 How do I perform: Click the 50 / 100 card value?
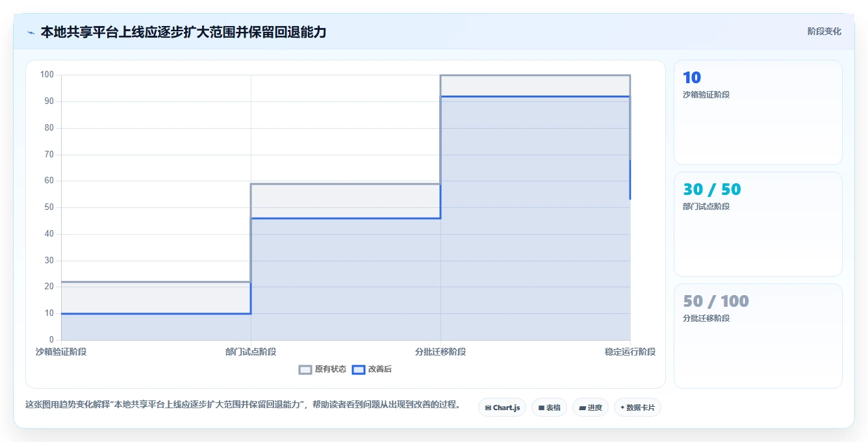point(716,302)
